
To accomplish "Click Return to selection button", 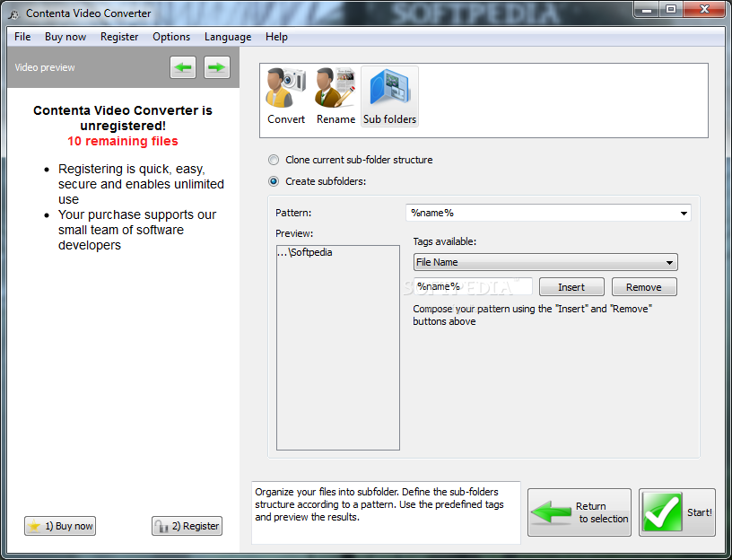I will [579, 512].
